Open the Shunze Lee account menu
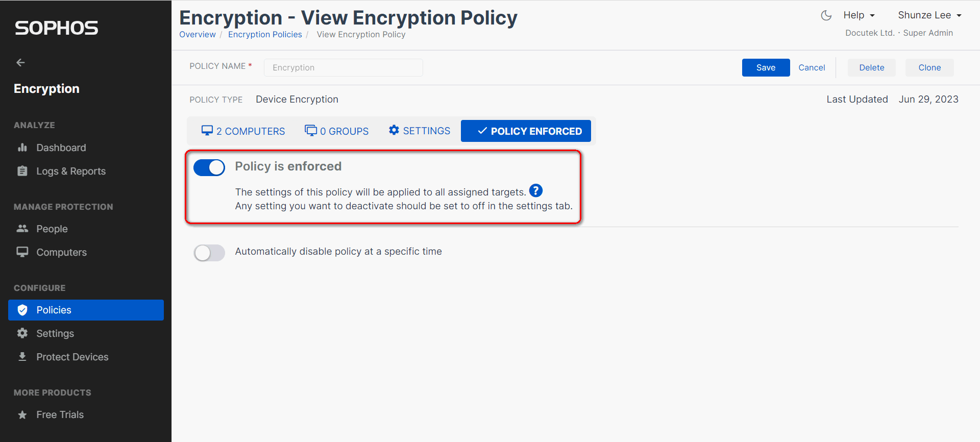Screen dimensions: 980x442 [x=929, y=15]
